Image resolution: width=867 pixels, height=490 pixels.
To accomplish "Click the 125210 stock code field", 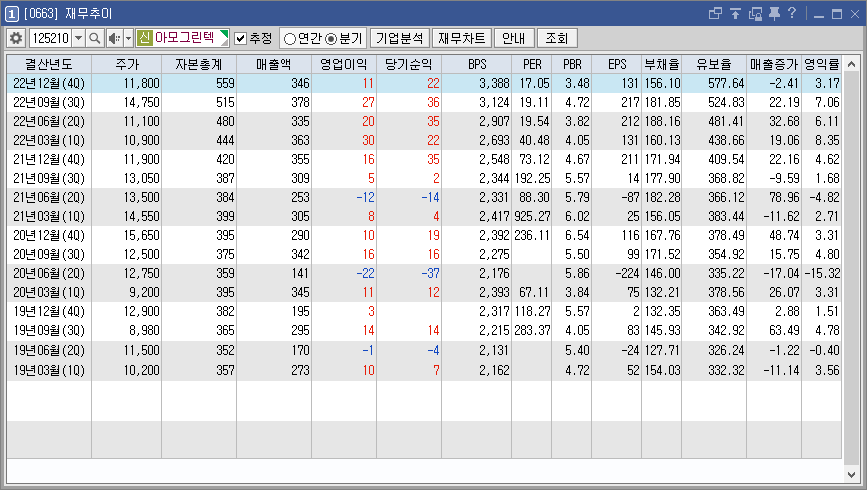I will pos(50,38).
